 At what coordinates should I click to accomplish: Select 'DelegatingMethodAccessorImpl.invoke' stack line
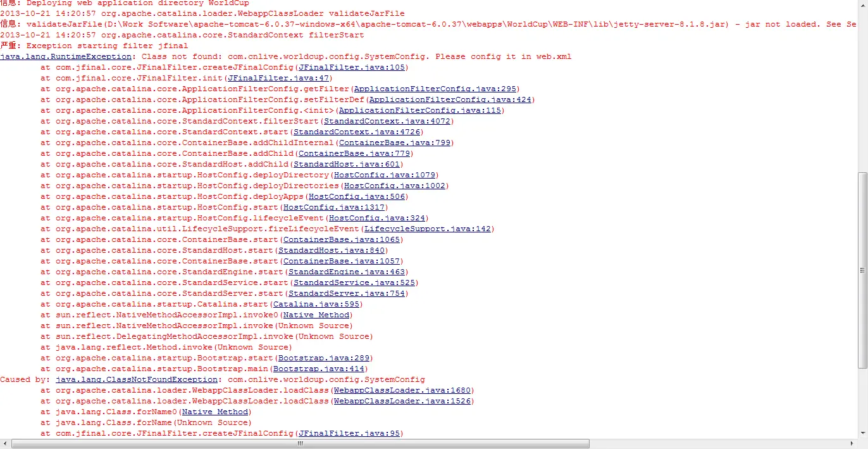pyautogui.click(x=207, y=336)
